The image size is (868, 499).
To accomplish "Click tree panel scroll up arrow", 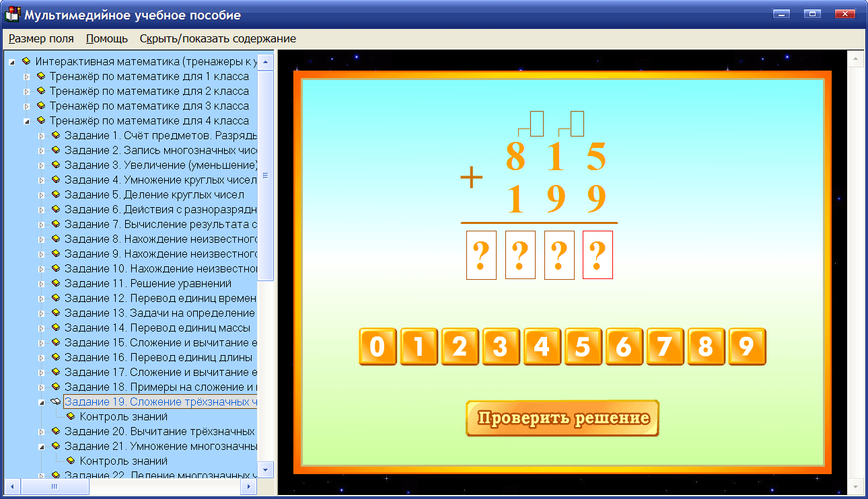I will click(x=266, y=62).
